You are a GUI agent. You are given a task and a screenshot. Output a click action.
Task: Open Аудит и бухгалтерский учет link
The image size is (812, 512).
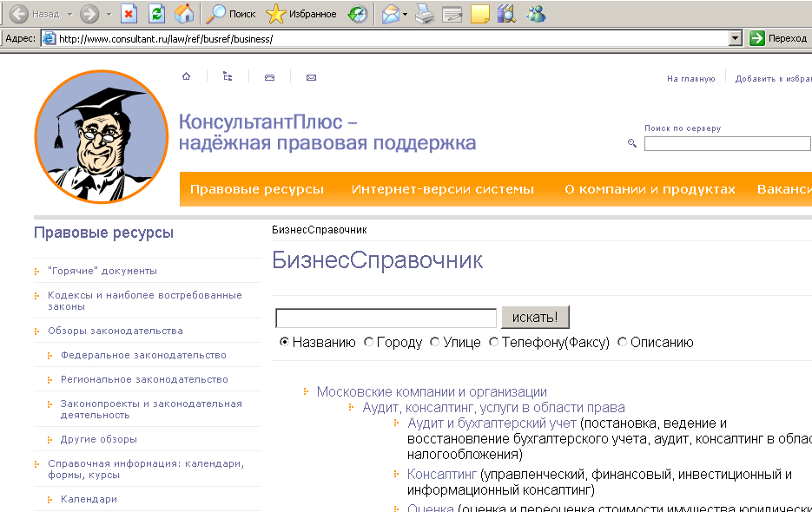pyautogui.click(x=492, y=423)
